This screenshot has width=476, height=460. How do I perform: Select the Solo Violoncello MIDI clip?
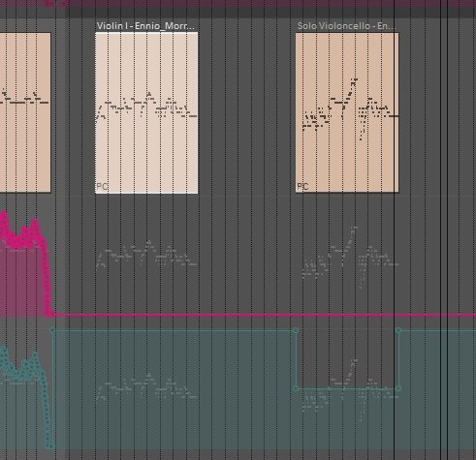click(347, 113)
